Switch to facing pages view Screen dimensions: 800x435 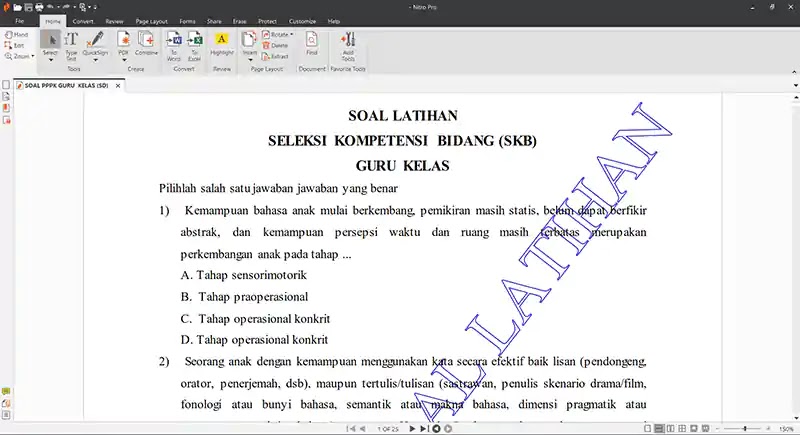tap(670, 429)
